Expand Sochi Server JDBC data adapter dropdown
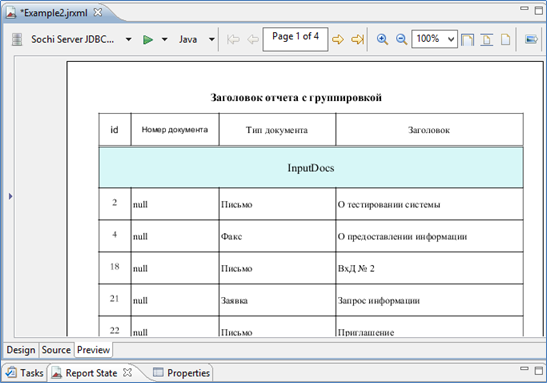 coord(128,39)
